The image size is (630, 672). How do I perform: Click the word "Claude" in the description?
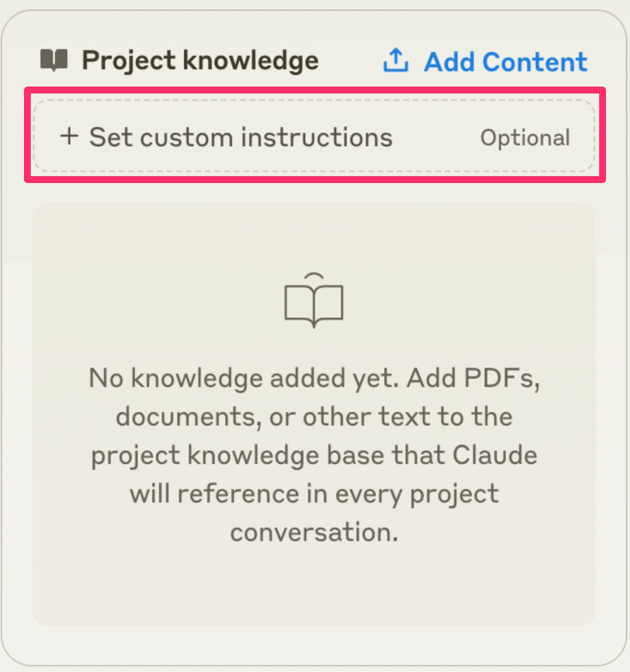tap(495, 455)
